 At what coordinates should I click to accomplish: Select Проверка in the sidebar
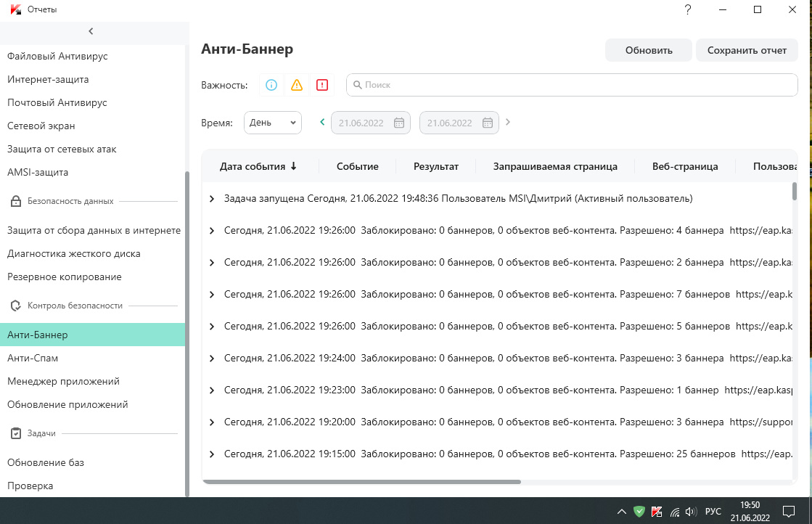tap(30, 486)
